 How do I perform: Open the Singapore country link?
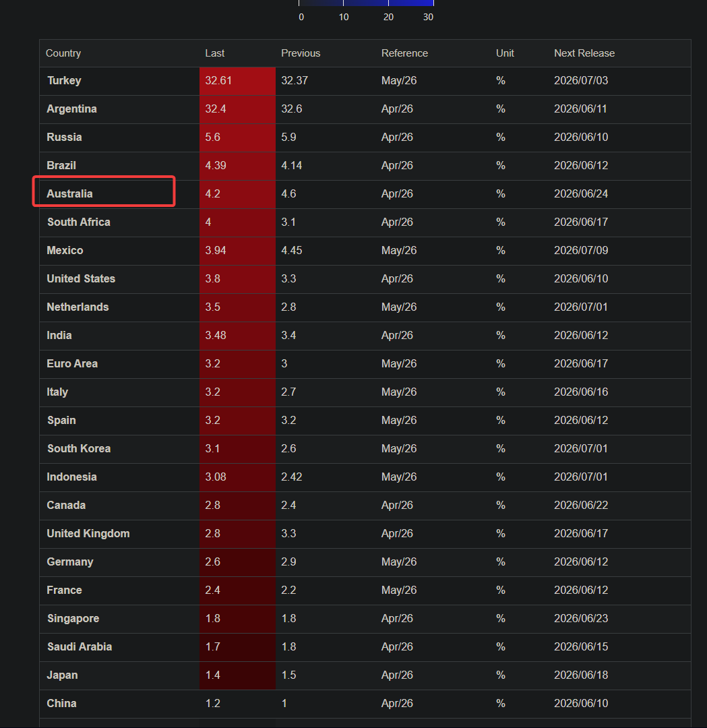point(73,619)
